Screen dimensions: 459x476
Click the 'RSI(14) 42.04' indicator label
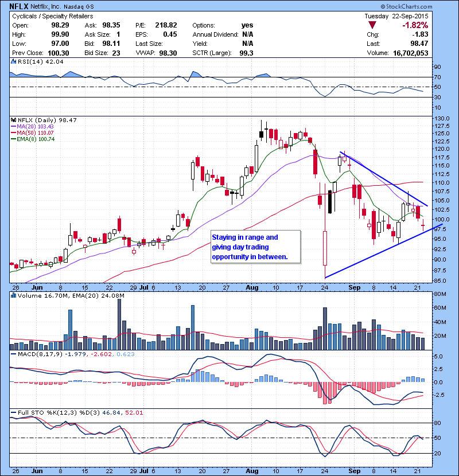click(40, 61)
